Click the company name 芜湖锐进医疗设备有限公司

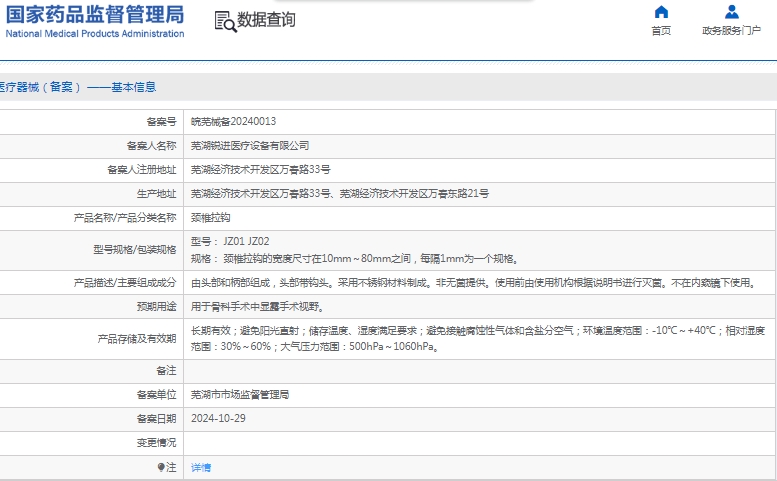pos(250,146)
